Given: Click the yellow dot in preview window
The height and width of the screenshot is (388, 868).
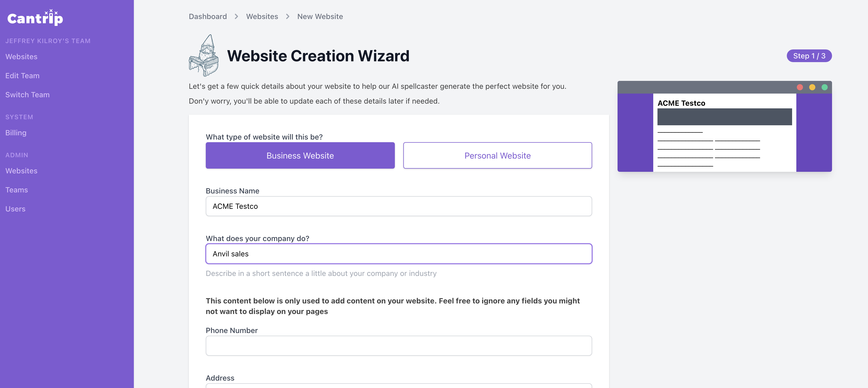Looking at the screenshot, I should click(812, 87).
